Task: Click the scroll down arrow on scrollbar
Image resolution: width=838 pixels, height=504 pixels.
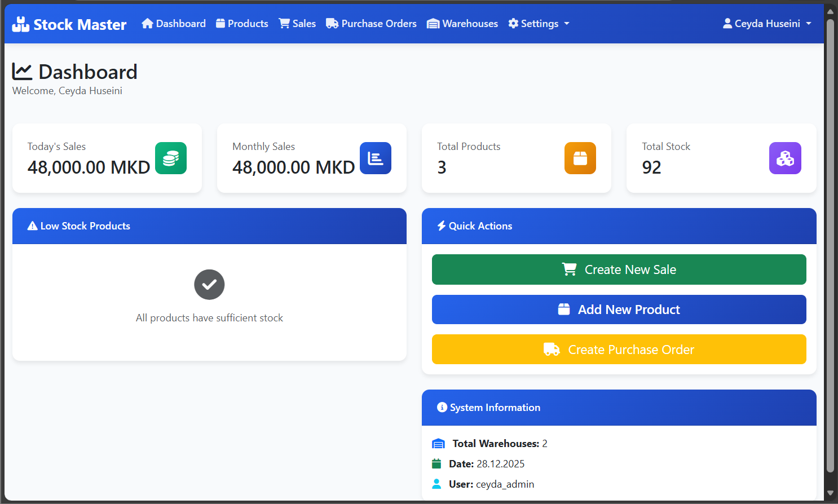Action: 830,493
